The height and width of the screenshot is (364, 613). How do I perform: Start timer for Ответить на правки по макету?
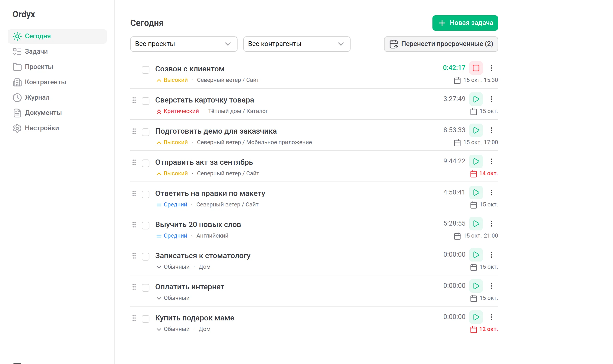pyautogui.click(x=476, y=193)
